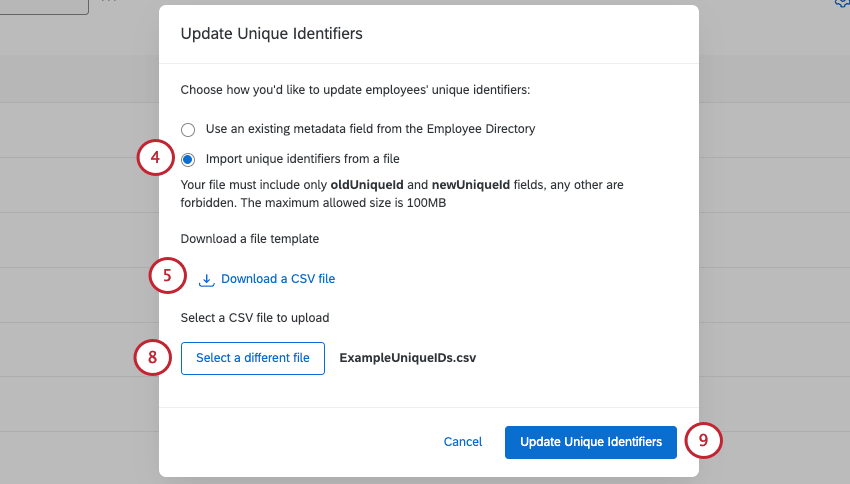Choose 'Import unique identifiers from a file' radio
850x484 pixels.
188,159
